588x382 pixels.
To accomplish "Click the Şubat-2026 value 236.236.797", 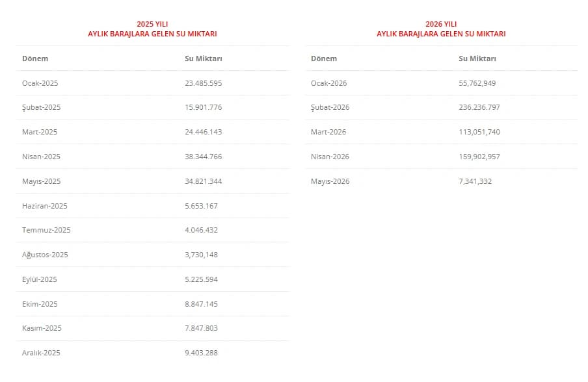I will 479,107.
